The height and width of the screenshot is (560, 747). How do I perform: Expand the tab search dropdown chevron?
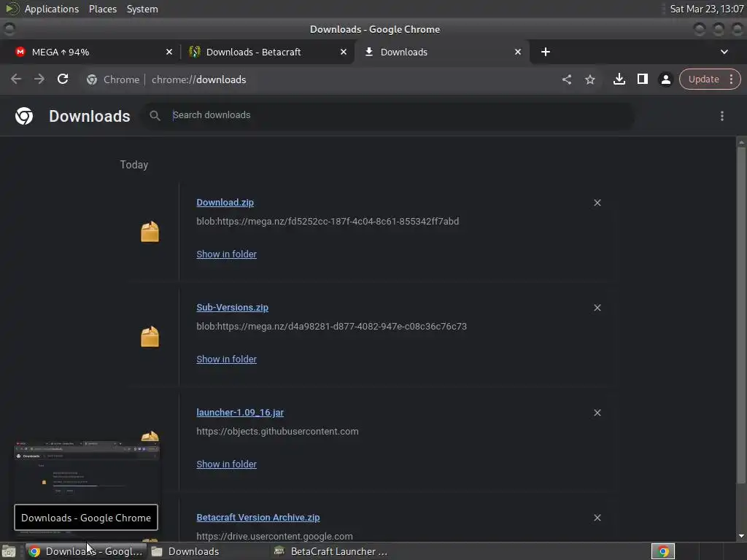click(x=724, y=52)
